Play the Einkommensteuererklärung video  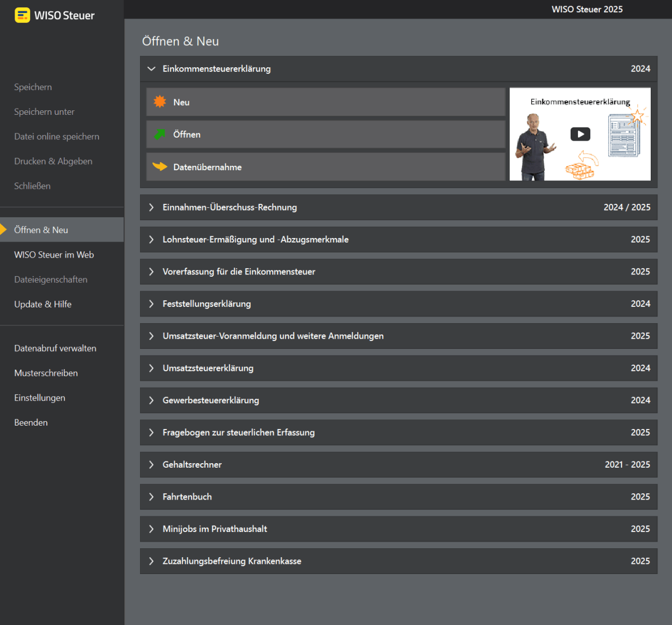click(x=580, y=134)
